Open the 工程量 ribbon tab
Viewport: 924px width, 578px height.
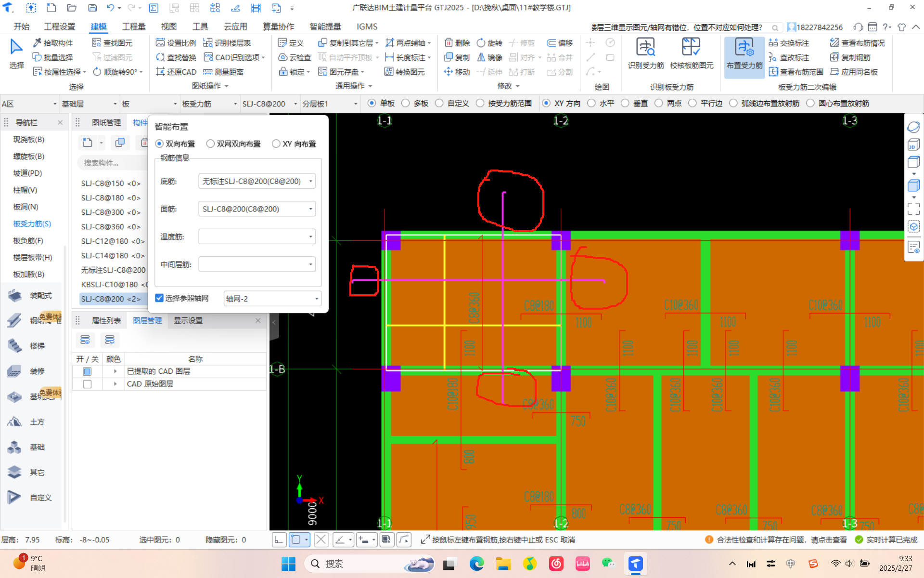point(134,26)
